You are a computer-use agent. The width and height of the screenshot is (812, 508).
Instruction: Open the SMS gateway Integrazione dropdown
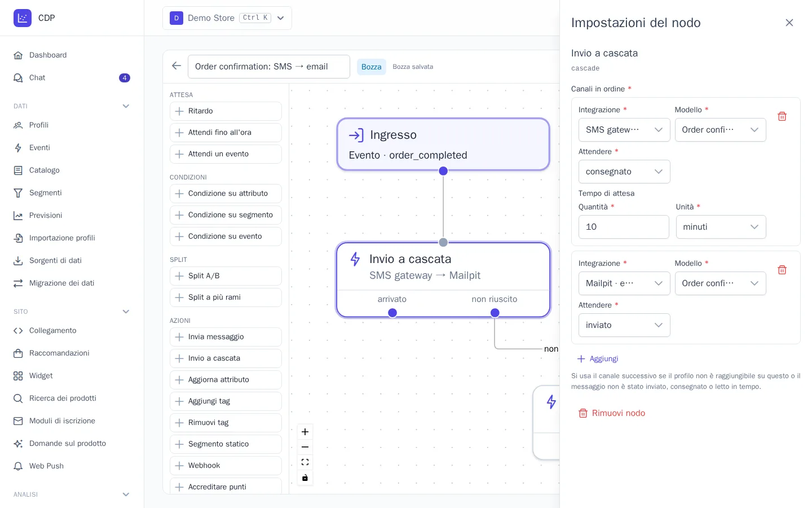pos(624,130)
